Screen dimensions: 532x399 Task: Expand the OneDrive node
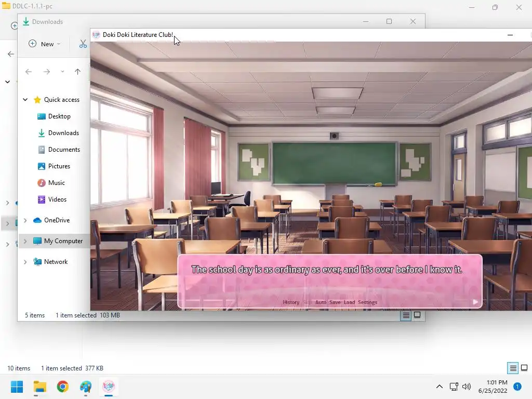coord(25,220)
